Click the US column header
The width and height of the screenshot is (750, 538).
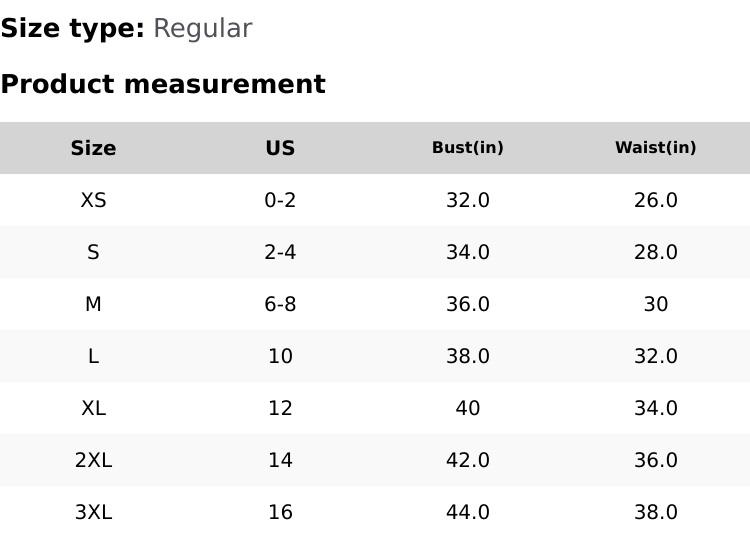click(280, 148)
